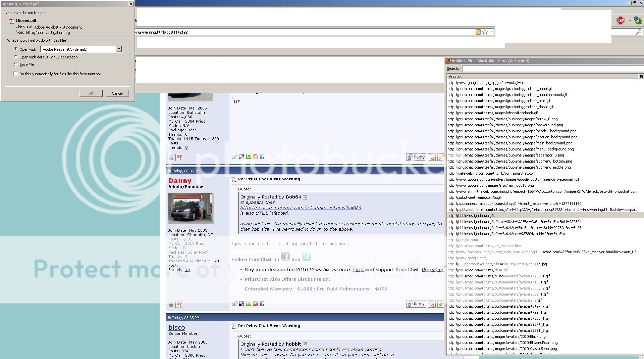644x359 pixels.
Task: Expand the Adobe Reader 9.3 application dropdown
Action: (x=119, y=49)
